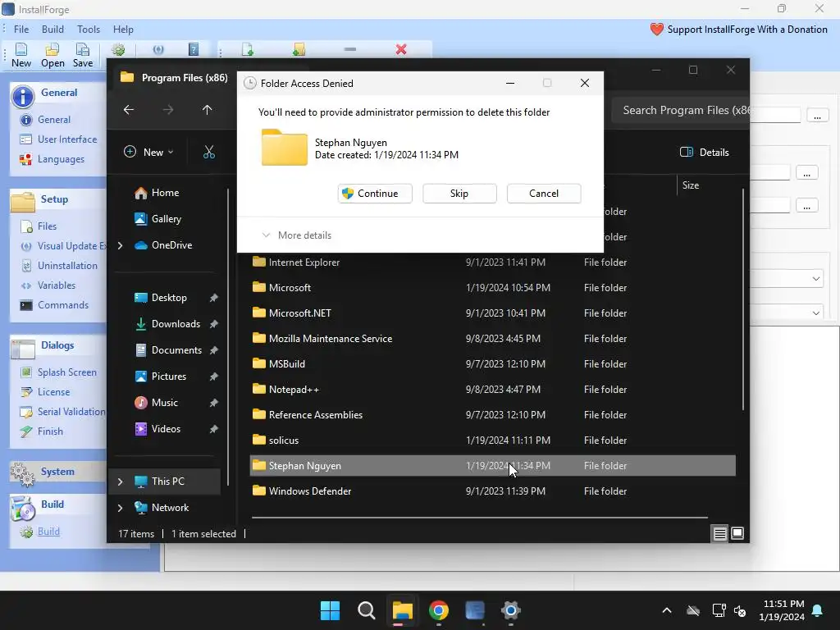Open the Windows Start menu
This screenshot has width=840, height=630.
click(330, 610)
